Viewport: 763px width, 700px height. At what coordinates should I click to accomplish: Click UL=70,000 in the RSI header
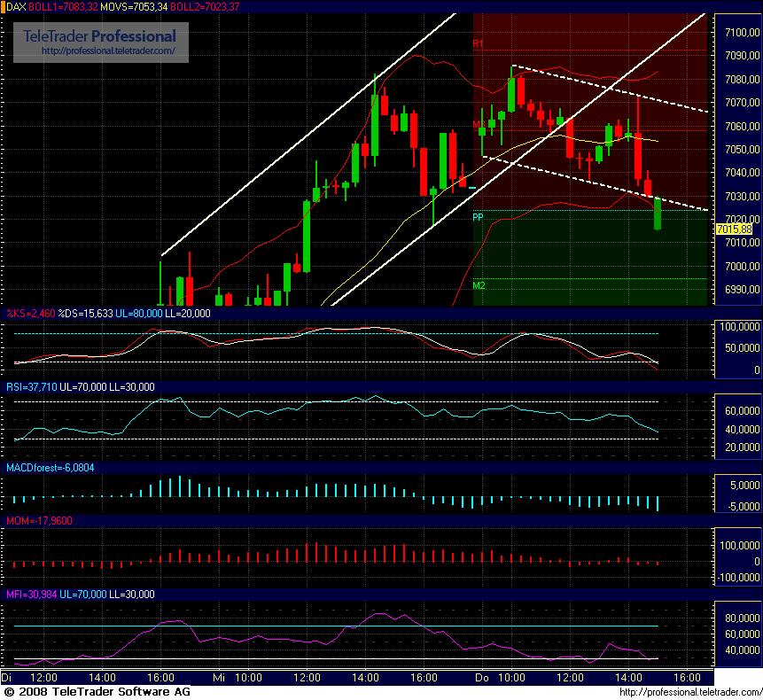[82, 387]
